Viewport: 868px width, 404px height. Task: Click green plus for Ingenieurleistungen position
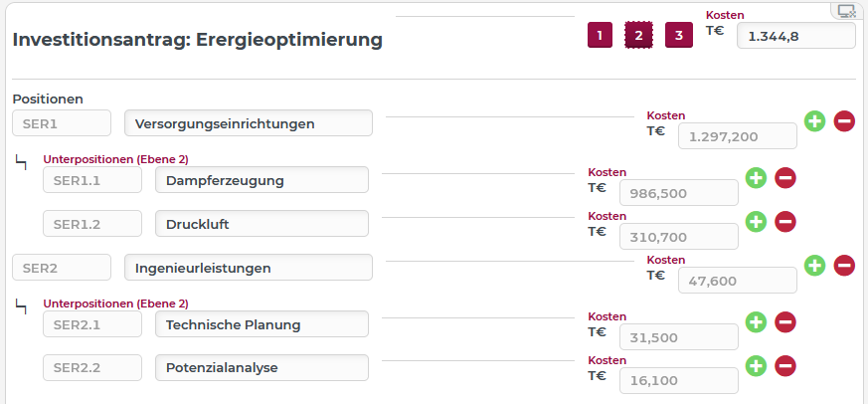814,266
